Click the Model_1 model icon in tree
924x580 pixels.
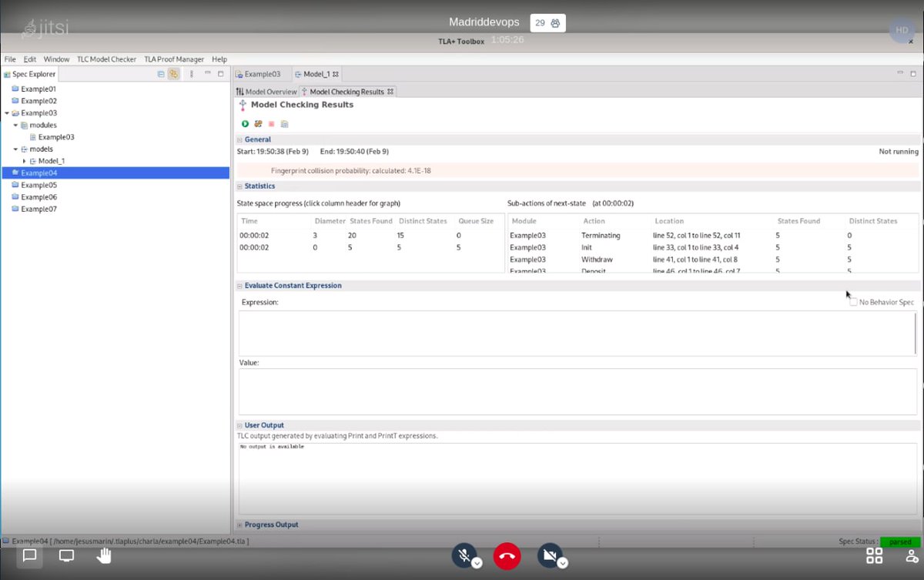pyautogui.click(x=33, y=161)
